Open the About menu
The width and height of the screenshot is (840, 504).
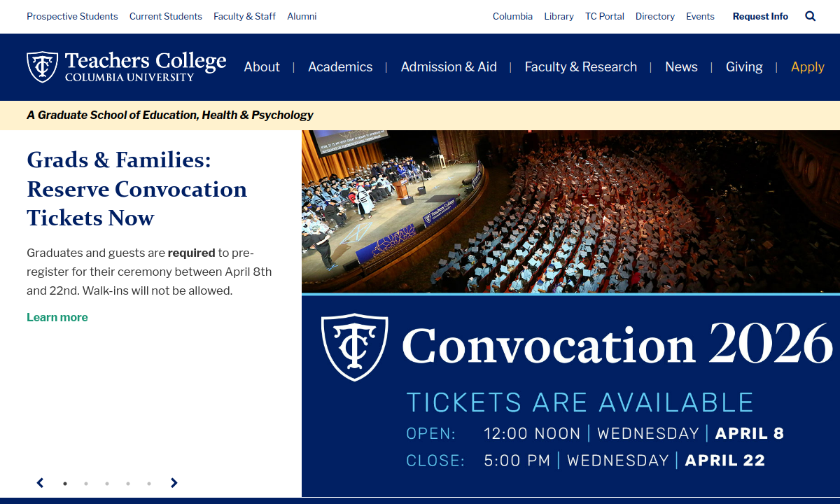[x=262, y=67]
